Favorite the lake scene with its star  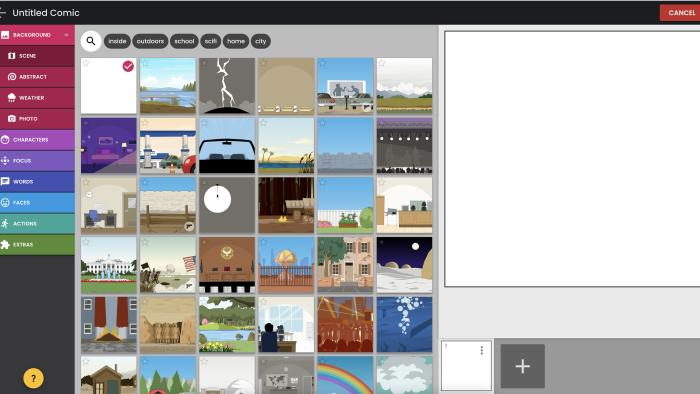pos(145,63)
